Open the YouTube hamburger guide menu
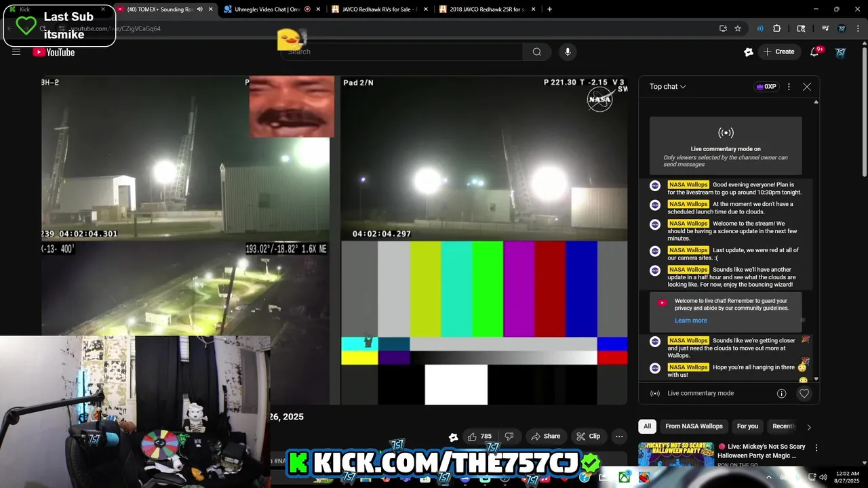Screen dimensions: 868x488 (16, 52)
